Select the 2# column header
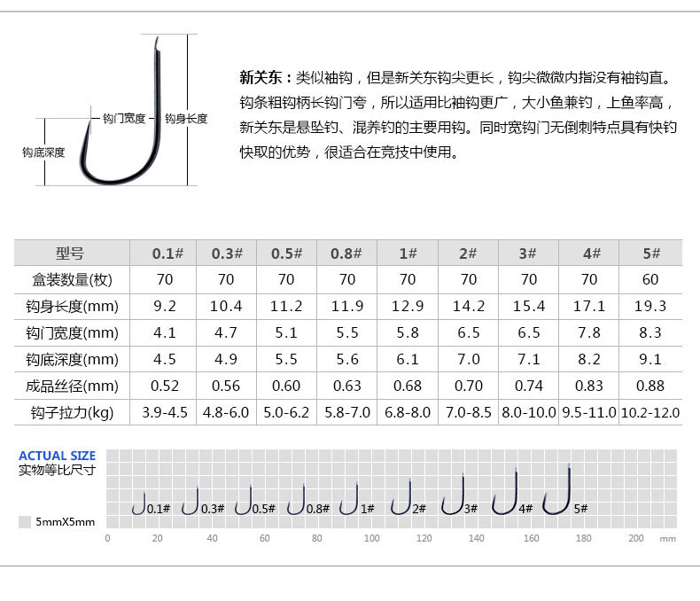This screenshot has width=700, height=601. (468, 254)
